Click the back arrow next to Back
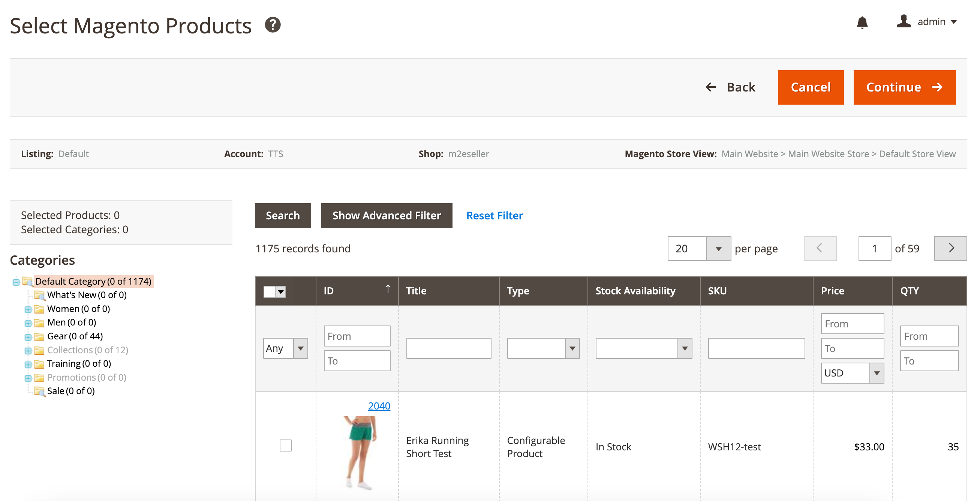Image resolution: width=980 pixels, height=501 pixels. click(711, 87)
